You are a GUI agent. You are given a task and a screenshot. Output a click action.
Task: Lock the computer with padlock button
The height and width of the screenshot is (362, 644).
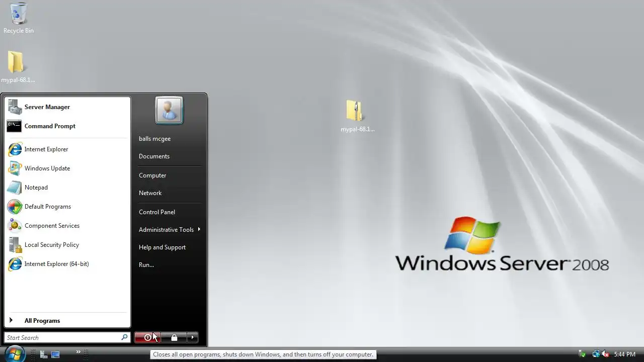coord(174,337)
